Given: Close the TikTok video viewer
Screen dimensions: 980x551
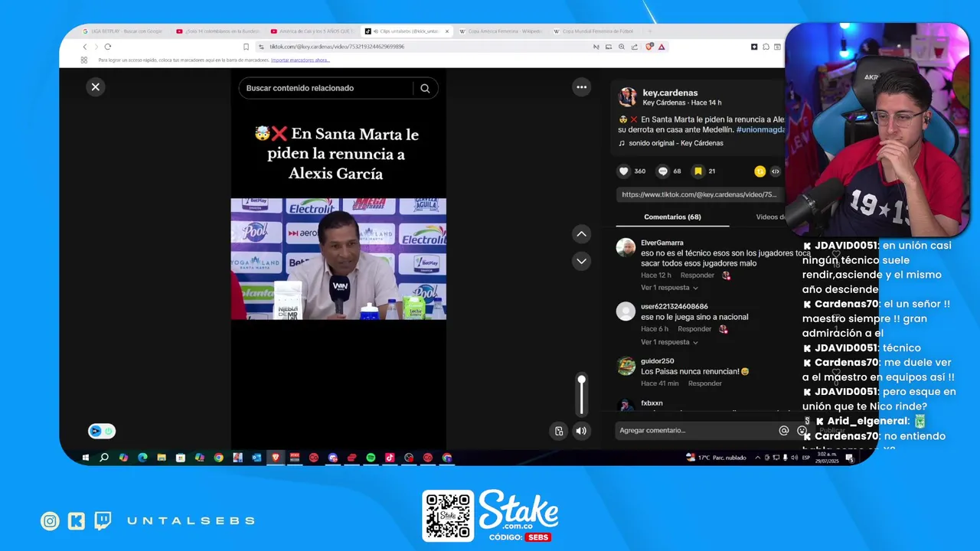Looking at the screenshot, I should (96, 87).
